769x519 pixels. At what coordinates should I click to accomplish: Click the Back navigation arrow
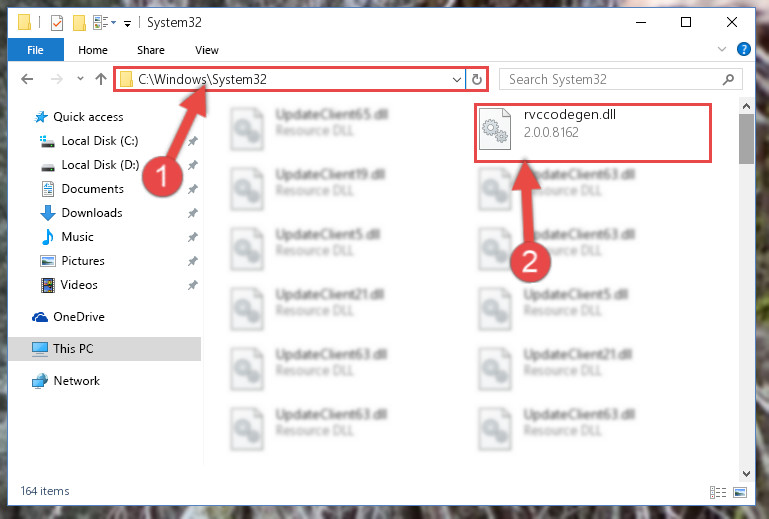(27, 79)
